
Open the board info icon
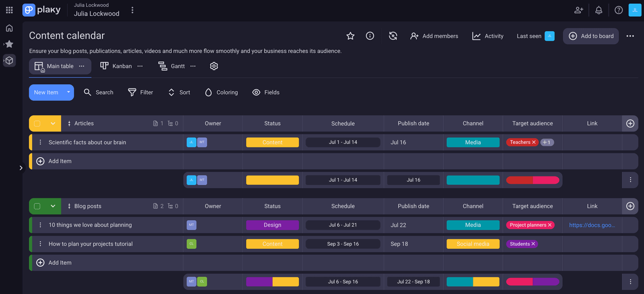pos(370,36)
